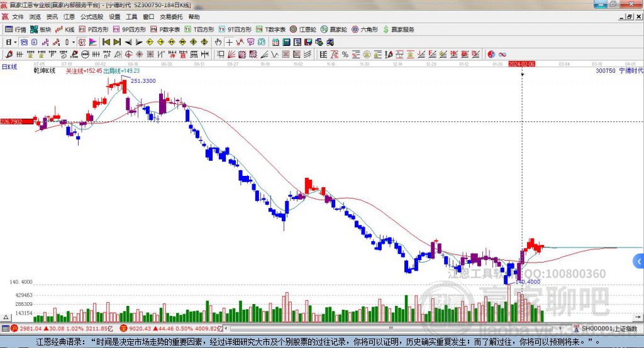The image size is (644, 348).
Task: Open the T数字表 tool
Action: coord(270,30)
